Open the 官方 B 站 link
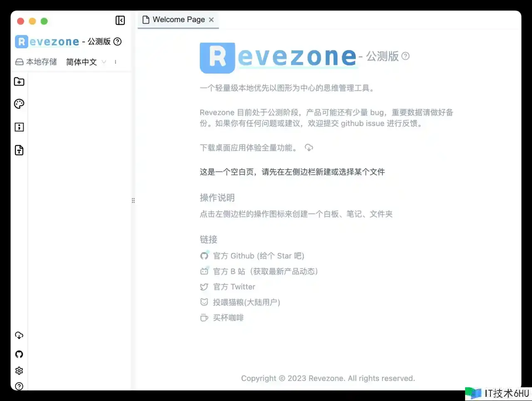Image resolution: width=532 pixels, height=401 pixels. (265, 271)
